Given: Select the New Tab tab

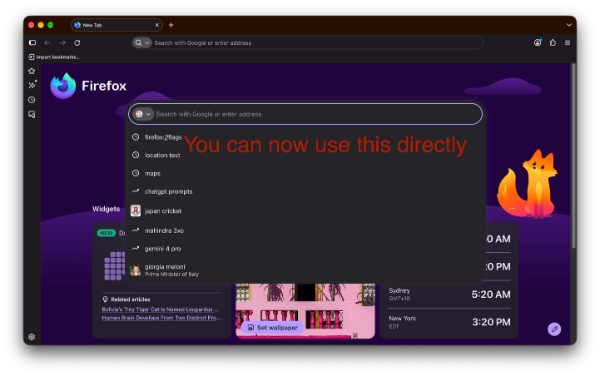Looking at the screenshot, I should pos(116,25).
